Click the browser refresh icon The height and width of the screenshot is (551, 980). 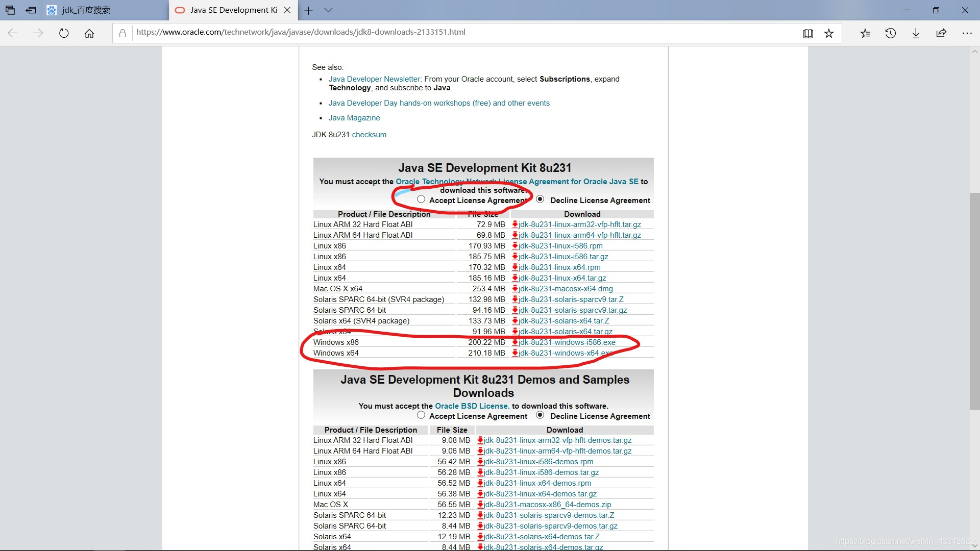click(x=64, y=33)
